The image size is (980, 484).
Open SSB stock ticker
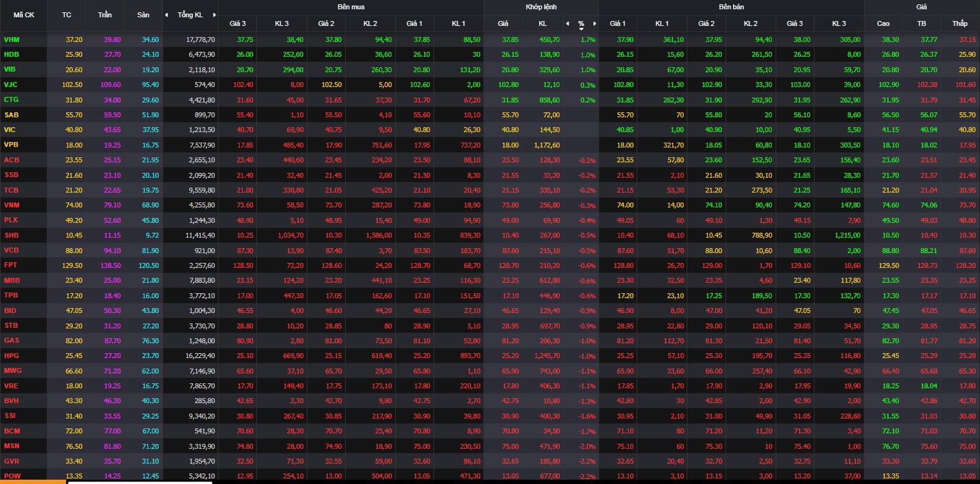tap(11, 175)
